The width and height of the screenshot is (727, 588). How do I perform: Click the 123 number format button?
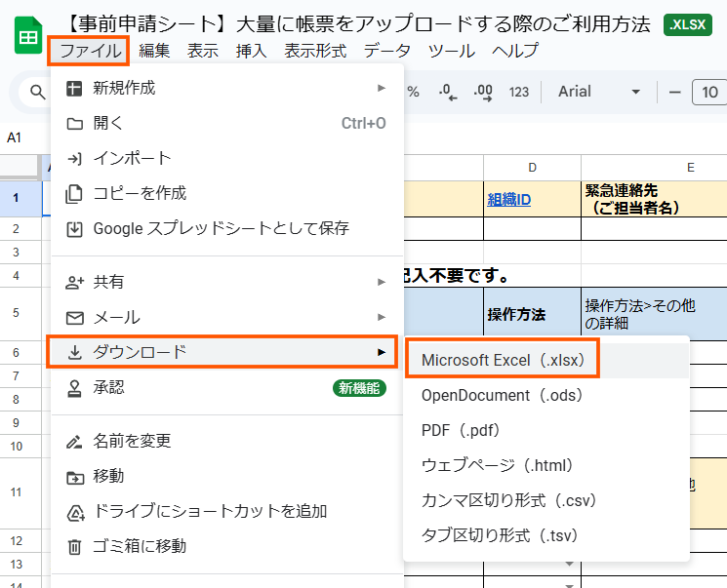[x=519, y=92]
